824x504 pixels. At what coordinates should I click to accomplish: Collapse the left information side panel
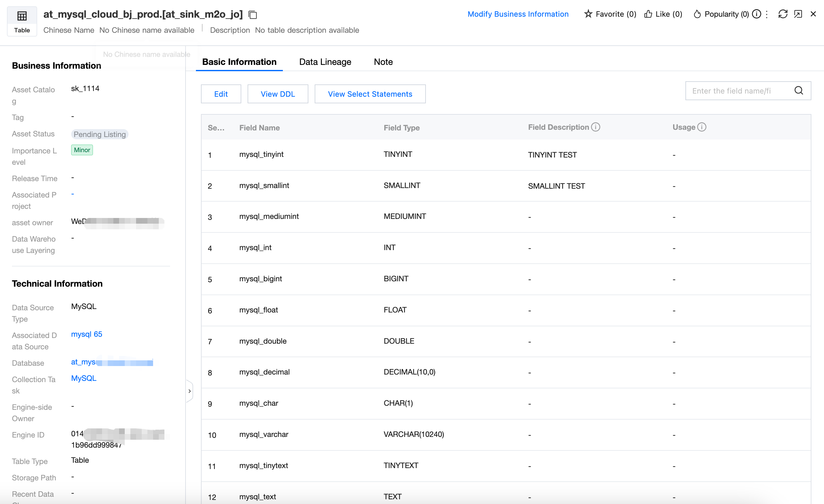(x=190, y=391)
